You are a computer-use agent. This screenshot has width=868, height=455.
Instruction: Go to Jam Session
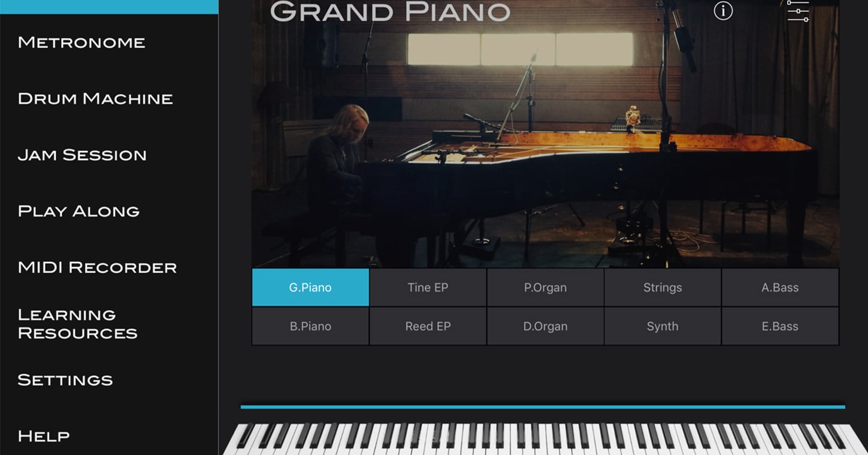pos(82,155)
